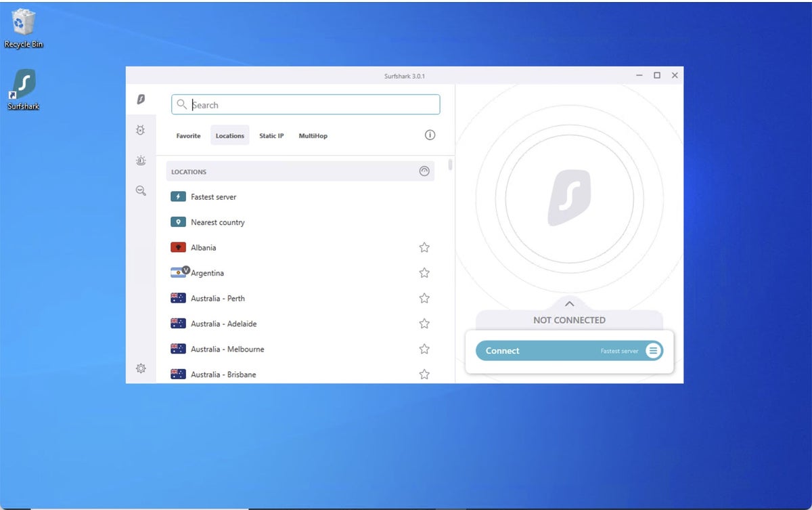Focus the Search input field
Viewport: 812px width, 510px height.
[x=306, y=105]
